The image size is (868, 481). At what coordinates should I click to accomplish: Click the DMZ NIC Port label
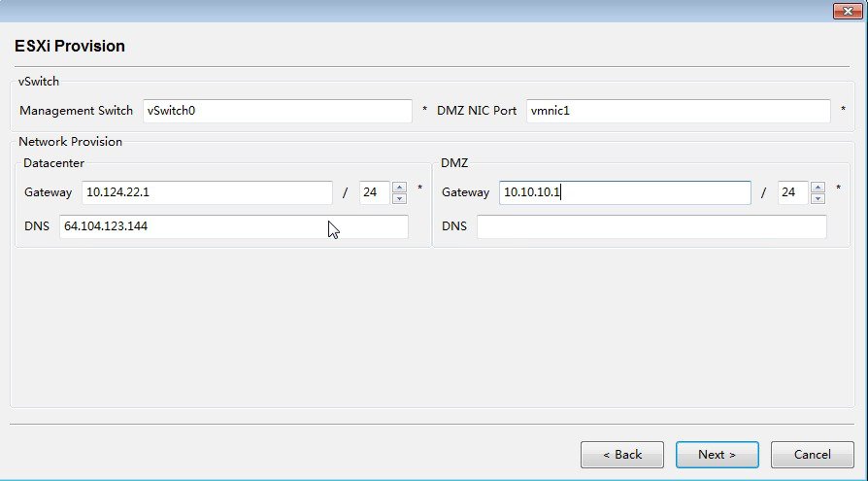(477, 111)
